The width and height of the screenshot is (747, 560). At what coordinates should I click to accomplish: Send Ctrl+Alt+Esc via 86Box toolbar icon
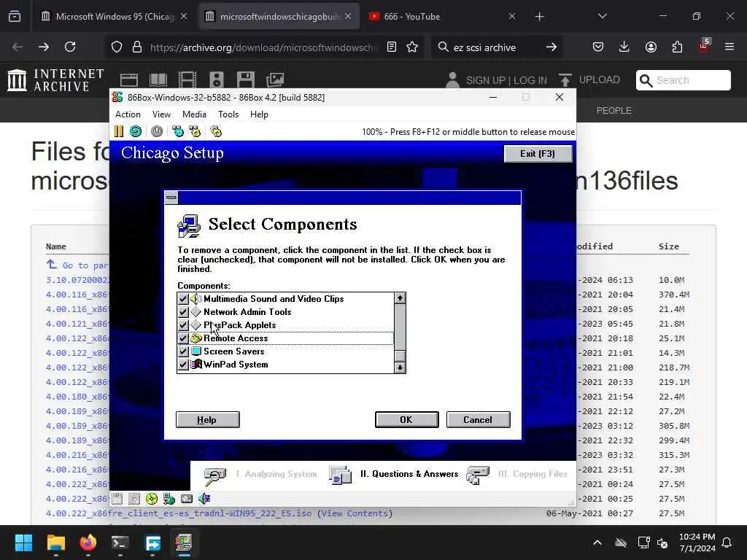[195, 131]
